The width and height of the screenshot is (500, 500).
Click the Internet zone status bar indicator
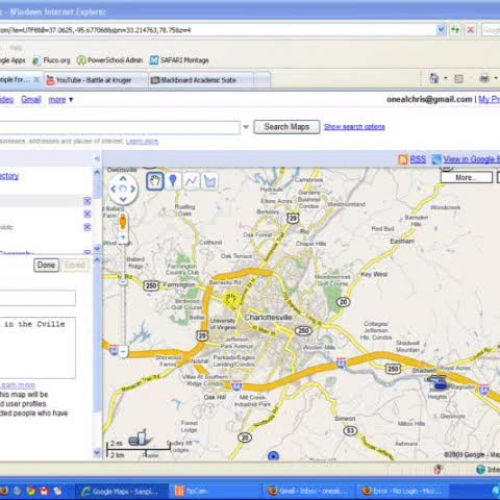pos(488,470)
